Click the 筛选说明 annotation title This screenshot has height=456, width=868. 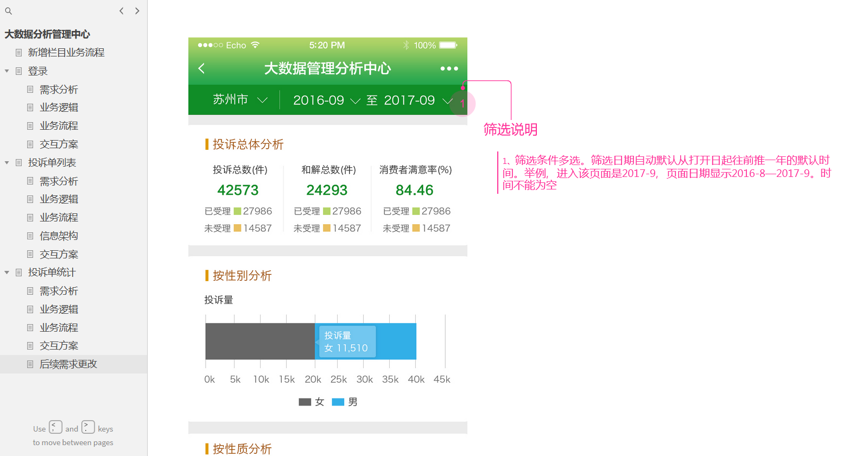pos(510,130)
